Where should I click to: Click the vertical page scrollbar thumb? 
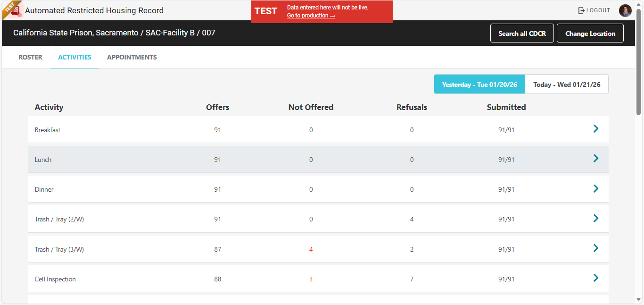[639, 61]
